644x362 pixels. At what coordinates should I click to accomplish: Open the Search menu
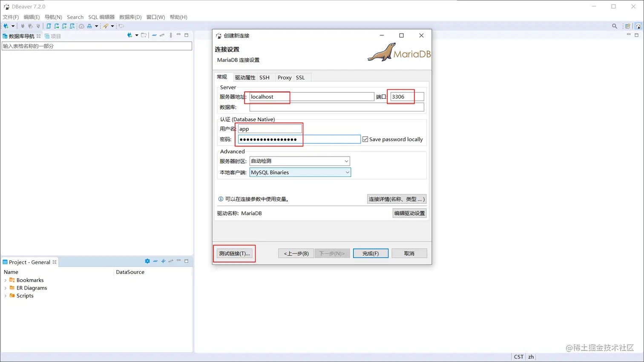pyautogui.click(x=75, y=17)
